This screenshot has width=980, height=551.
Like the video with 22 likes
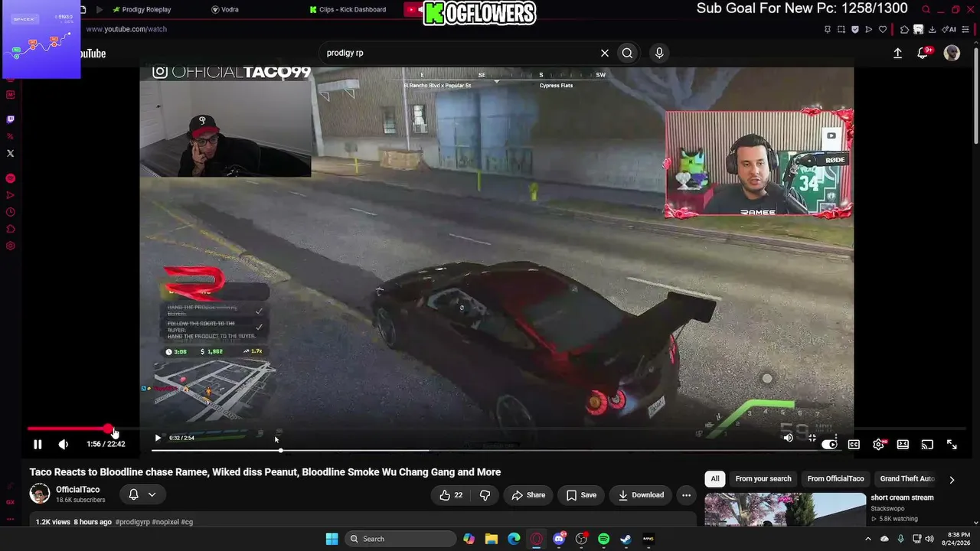coord(451,495)
